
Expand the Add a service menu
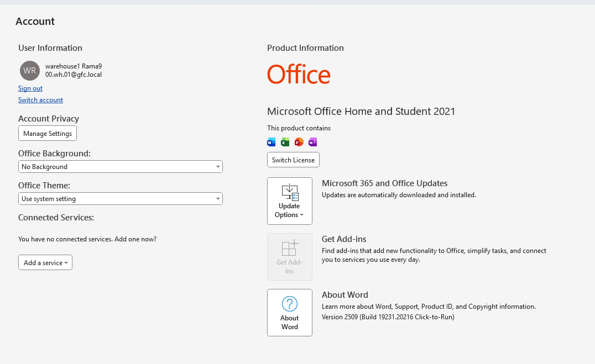click(x=45, y=263)
